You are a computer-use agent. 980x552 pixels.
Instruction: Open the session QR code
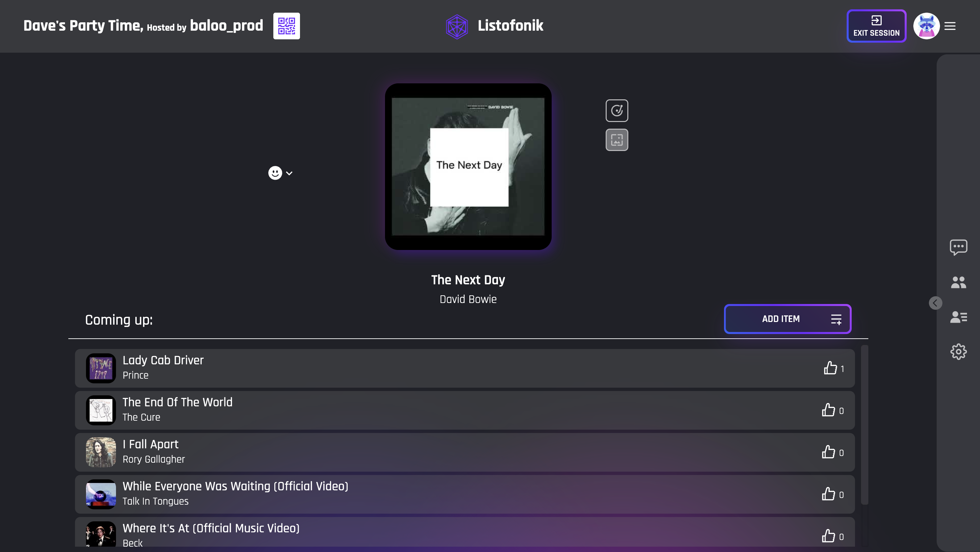coord(286,26)
